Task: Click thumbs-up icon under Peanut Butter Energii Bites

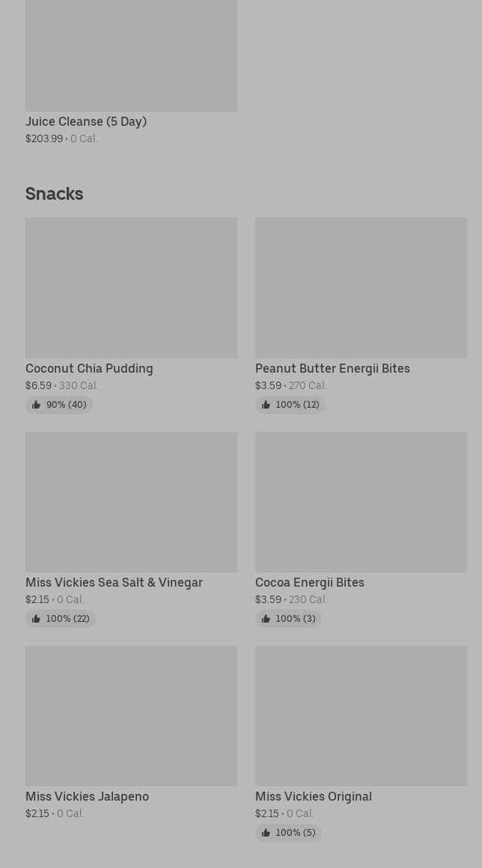Action: coord(266,405)
